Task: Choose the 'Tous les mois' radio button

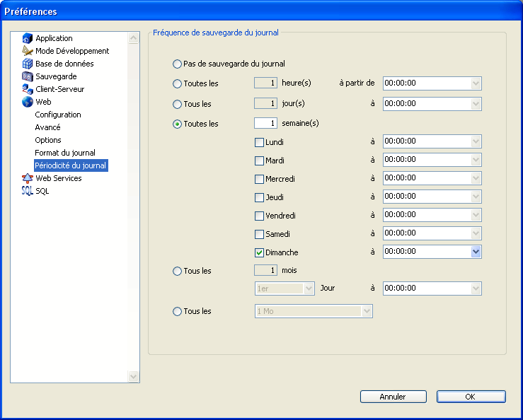Action: pyautogui.click(x=177, y=271)
